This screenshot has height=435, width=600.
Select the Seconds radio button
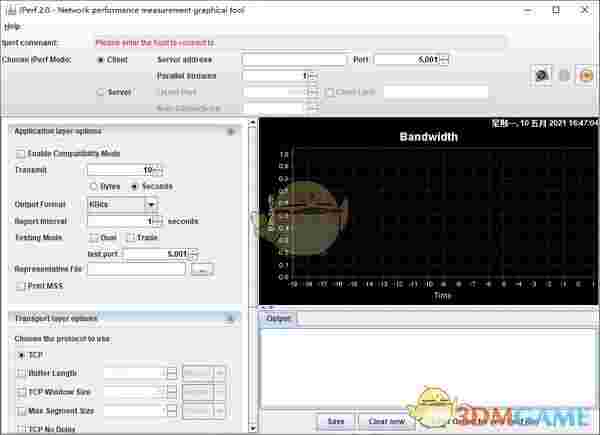click(x=134, y=187)
